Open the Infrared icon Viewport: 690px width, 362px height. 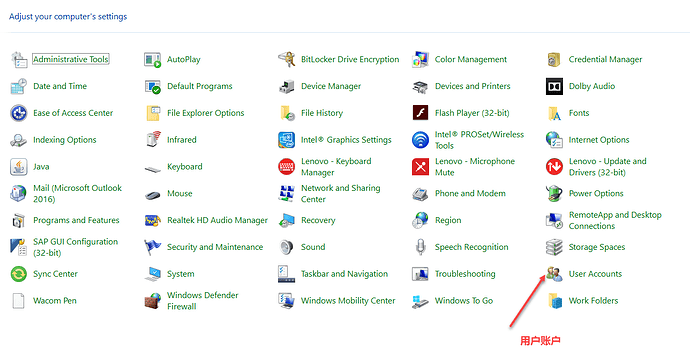click(x=153, y=140)
